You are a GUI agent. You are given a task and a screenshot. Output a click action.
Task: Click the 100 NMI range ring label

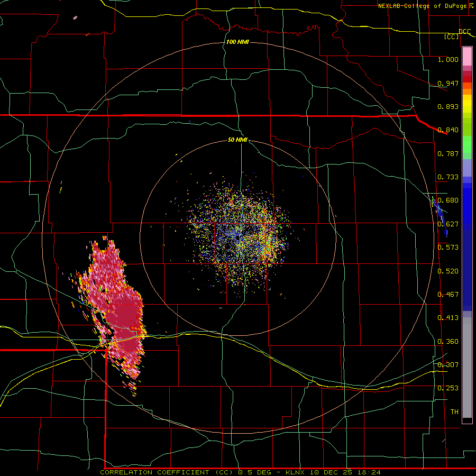point(237,42)
